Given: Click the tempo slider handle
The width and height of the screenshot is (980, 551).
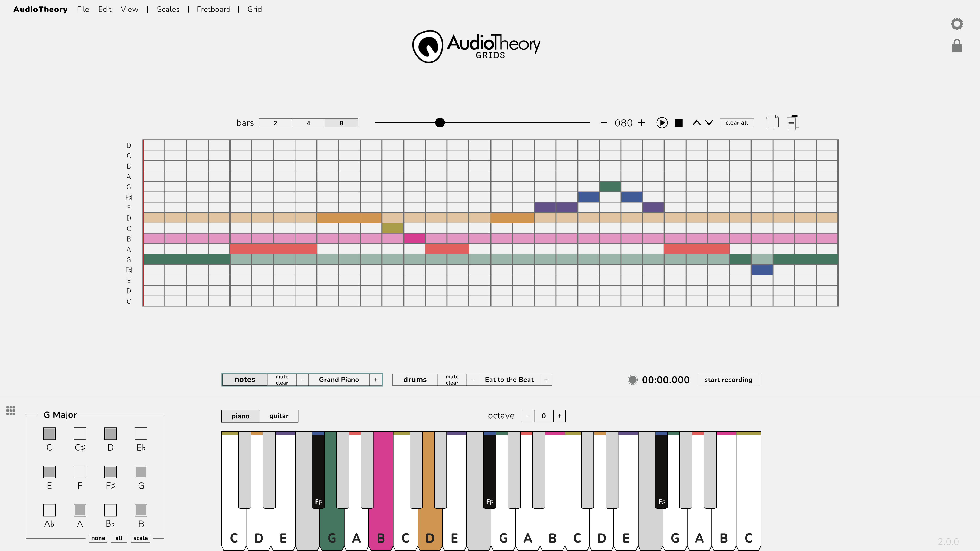Looking at the screenshot, I should [x=440, y=122].
